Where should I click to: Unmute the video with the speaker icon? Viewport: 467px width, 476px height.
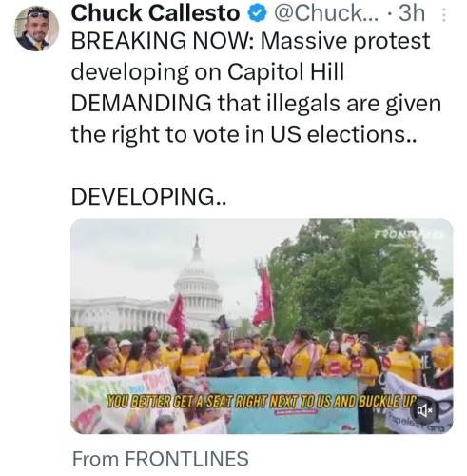424,410
